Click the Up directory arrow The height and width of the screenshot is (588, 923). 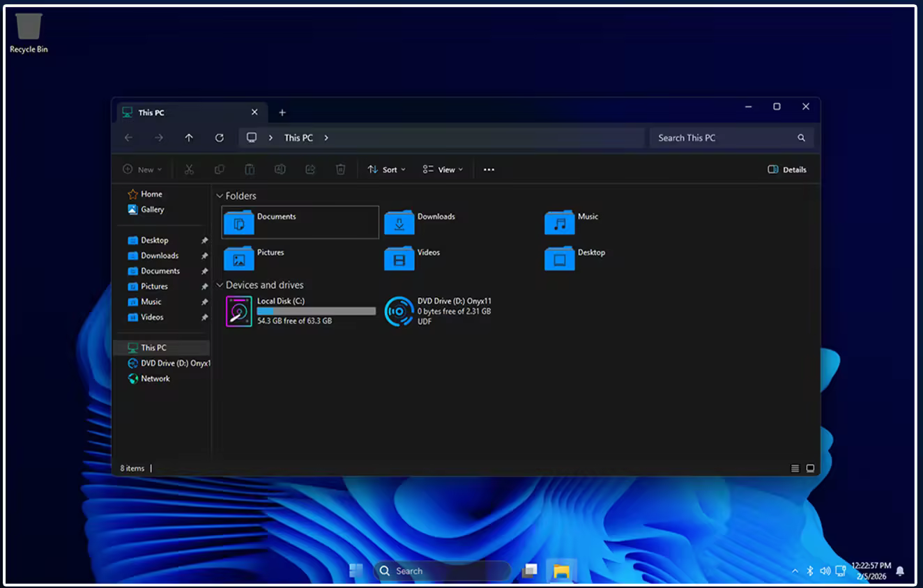point(189,138)
